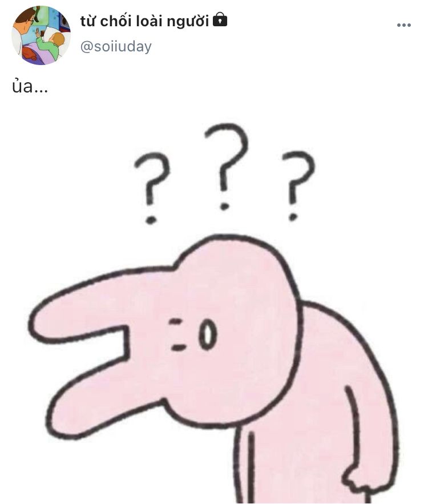This screenshot has height=504, width=428.
Task: Click the rabbit's hand near bottom
Action: click(x=356, y=482)
